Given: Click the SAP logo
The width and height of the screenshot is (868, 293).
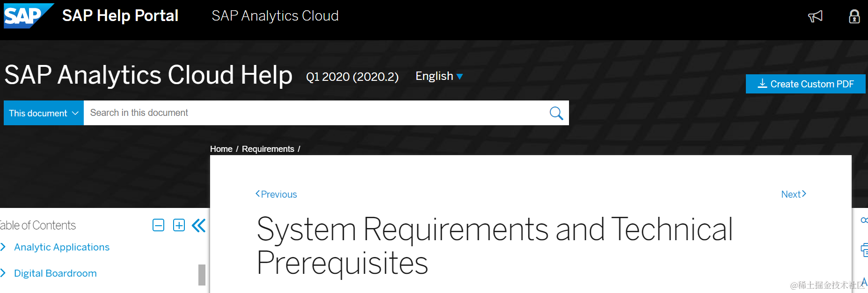Looking at the screenshot, I should click(x=29, y=15).
